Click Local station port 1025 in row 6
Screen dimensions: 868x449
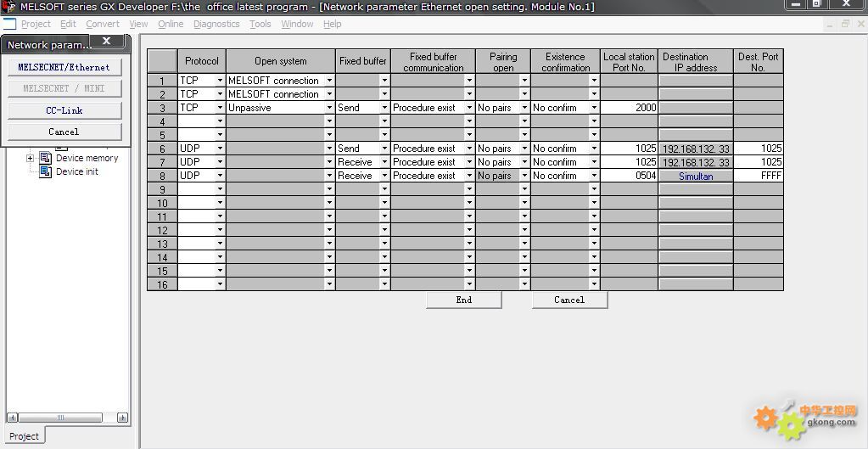pos(630,149)
